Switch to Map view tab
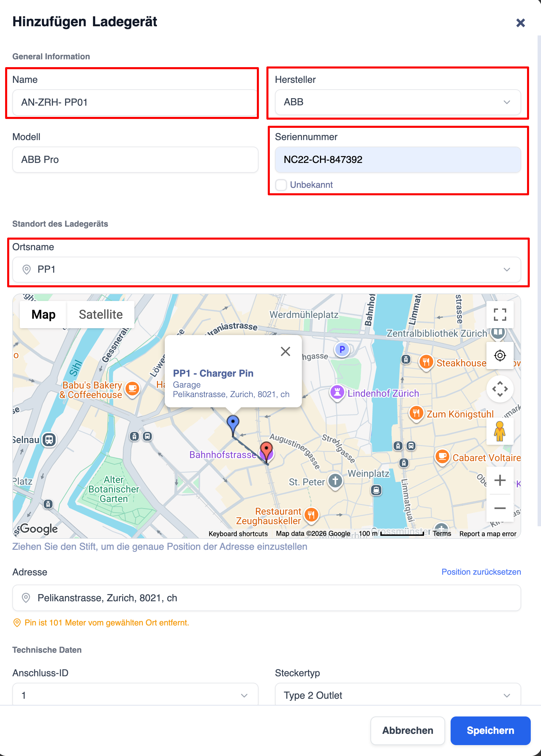Screen dimensions: 541x756 43,315
